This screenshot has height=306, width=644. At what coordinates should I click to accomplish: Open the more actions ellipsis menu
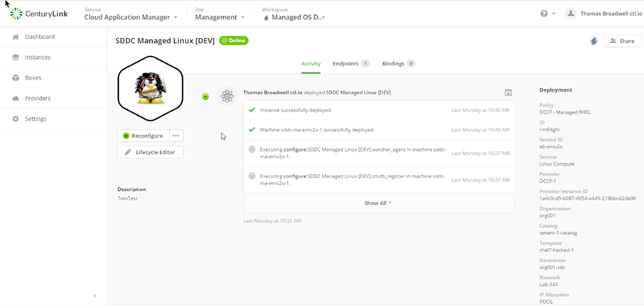tap(176, 136)
